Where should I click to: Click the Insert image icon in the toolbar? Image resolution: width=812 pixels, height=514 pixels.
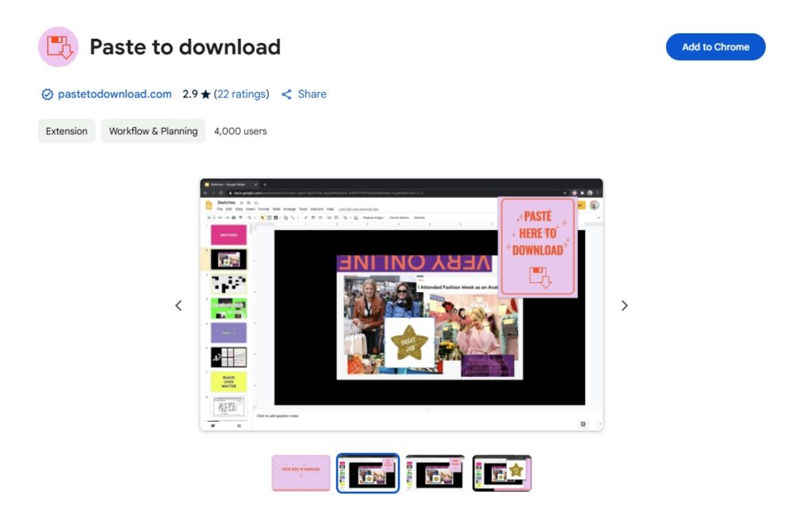coord(275,217)
